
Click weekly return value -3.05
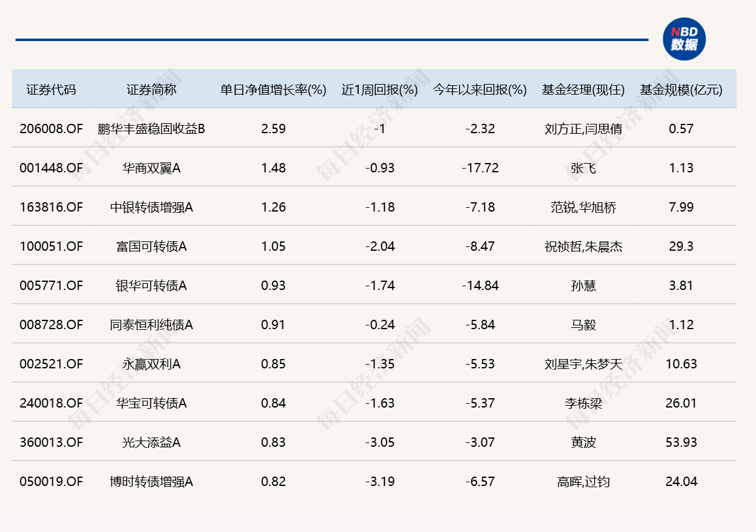coord(380,442)
